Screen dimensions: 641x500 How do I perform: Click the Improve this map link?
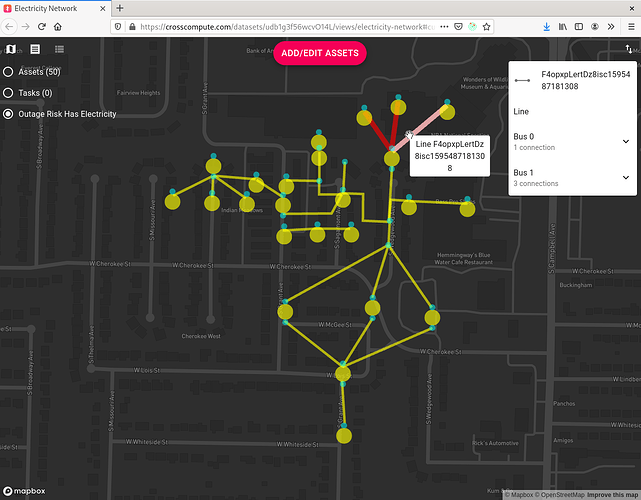tap(612, 495)
